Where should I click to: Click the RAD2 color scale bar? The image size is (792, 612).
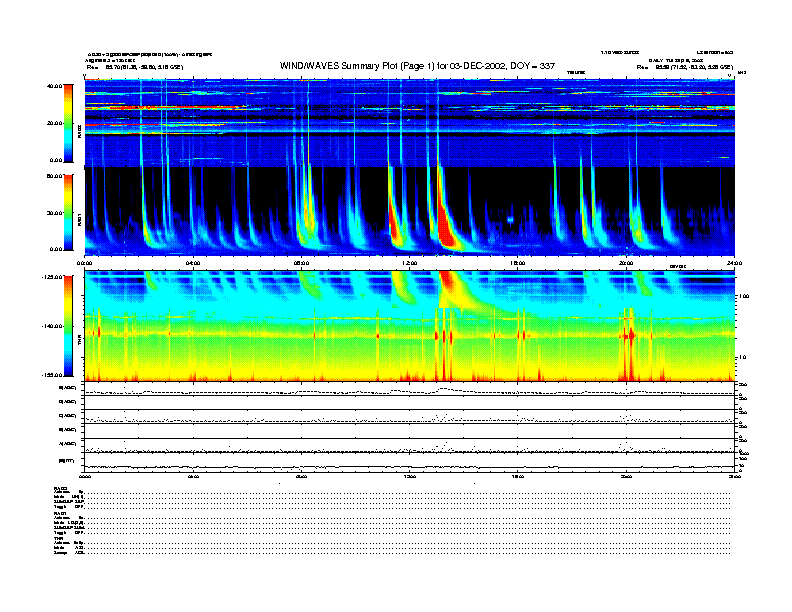(x=68, y=123)
